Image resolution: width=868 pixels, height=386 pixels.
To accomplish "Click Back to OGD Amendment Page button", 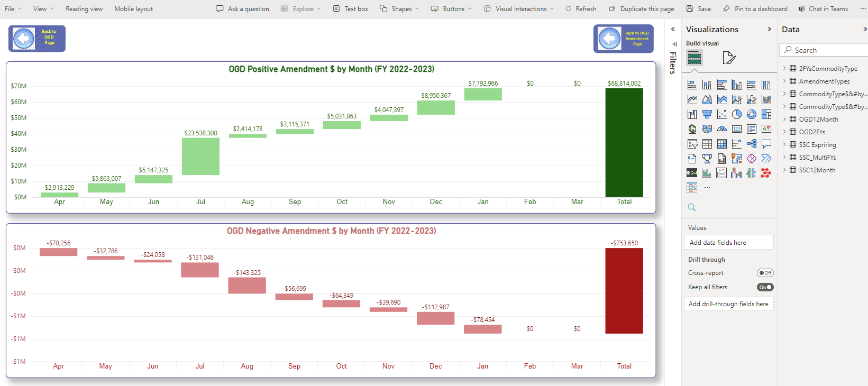I will [624, 39].
